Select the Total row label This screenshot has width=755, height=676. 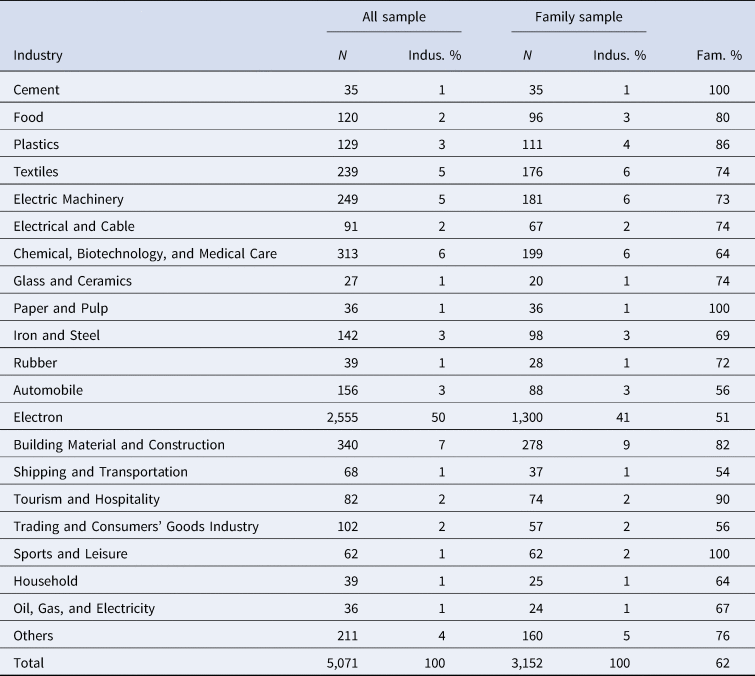28,663
